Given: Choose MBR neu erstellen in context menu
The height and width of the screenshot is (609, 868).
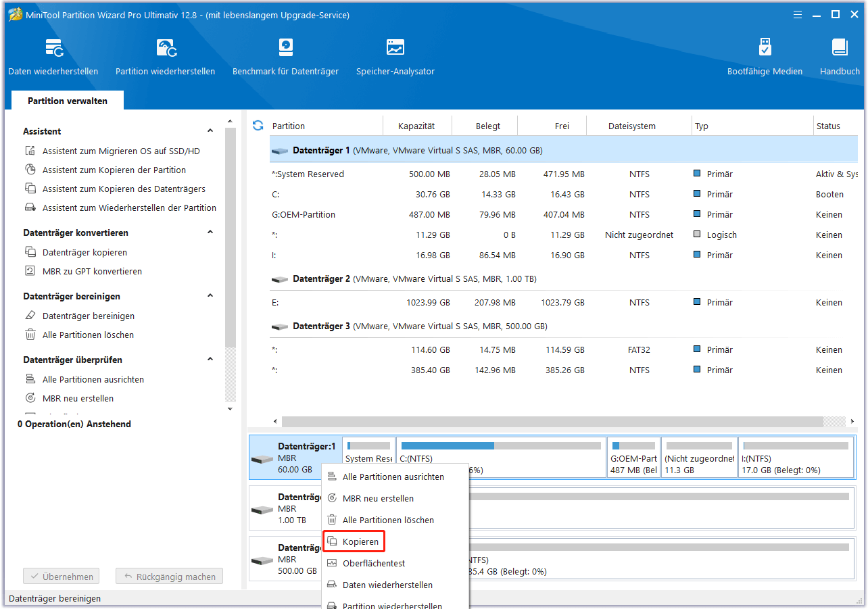Looking at the screenshot, I should [x=395, y=499].
